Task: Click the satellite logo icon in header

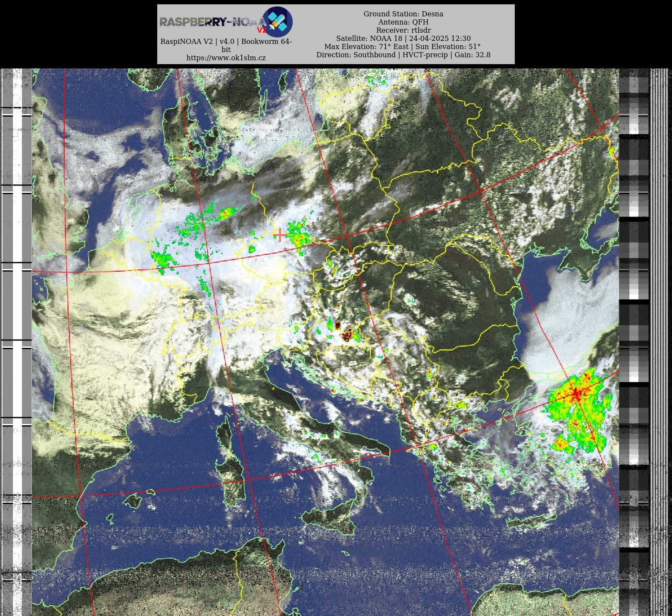Action: (277, 22)
